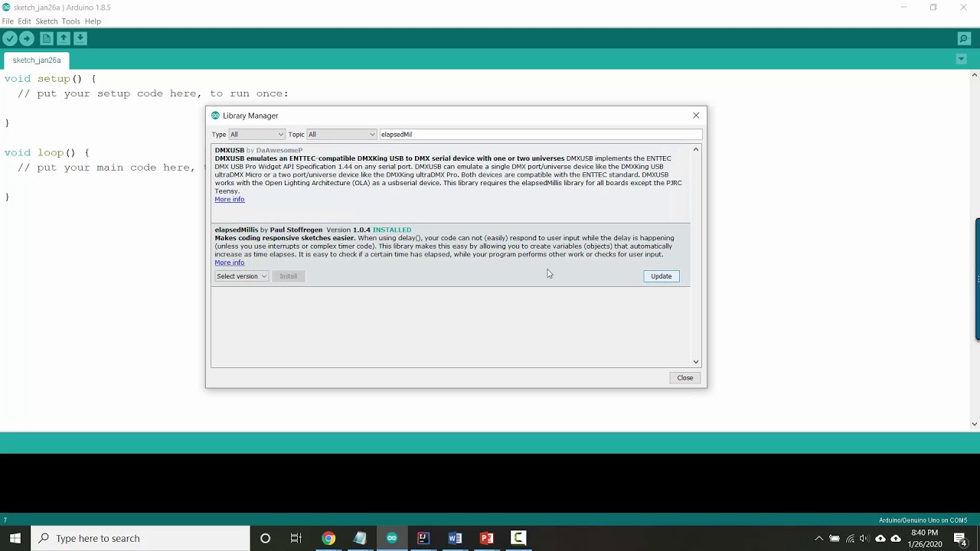Click the Arduino icon on the taskbar
This screenshot has height=551, width=980.
(392, 538)
